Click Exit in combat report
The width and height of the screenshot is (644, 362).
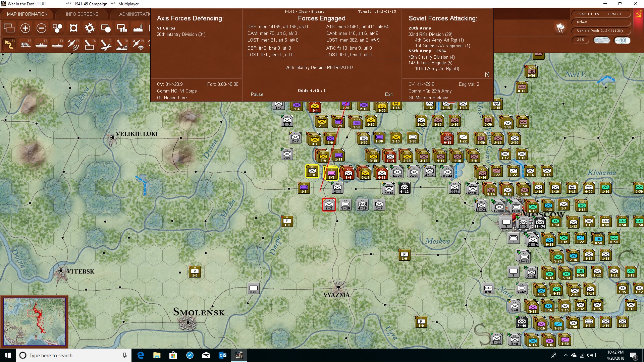[389, 95]
